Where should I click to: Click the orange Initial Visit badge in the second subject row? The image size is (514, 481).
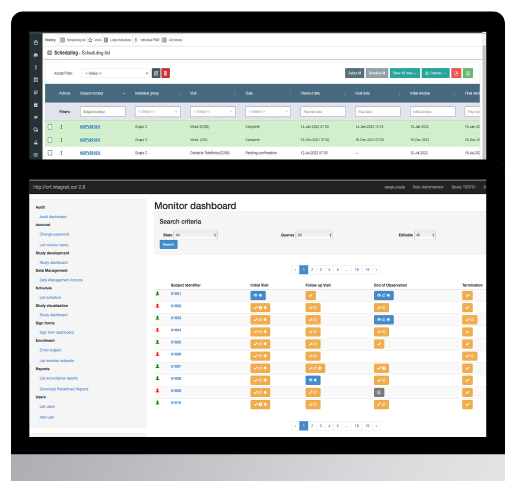[x=260, y=307]
